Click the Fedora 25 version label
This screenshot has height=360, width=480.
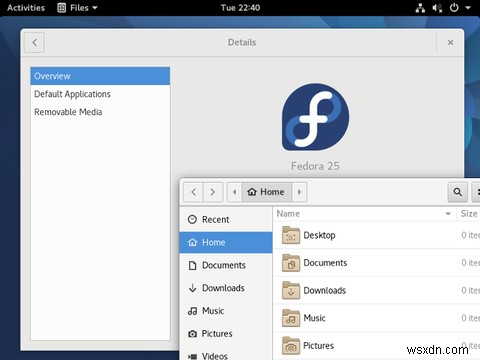(x=315, y=166)
